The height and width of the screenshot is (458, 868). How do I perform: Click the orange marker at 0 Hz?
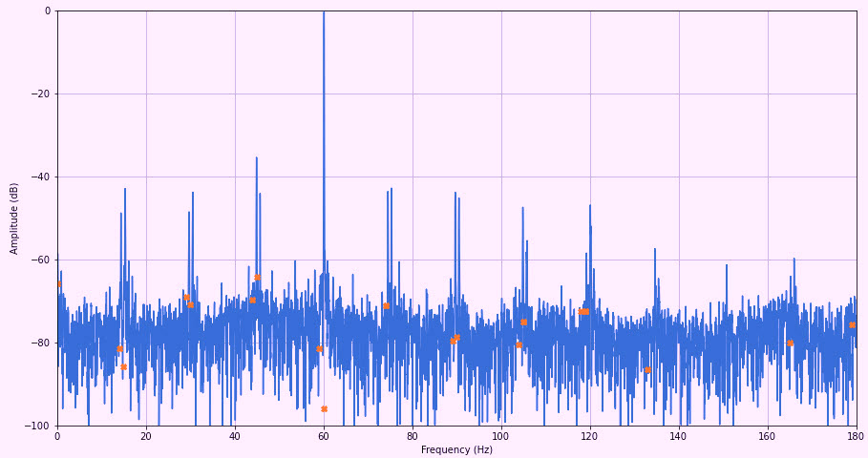tap(58, 284)
